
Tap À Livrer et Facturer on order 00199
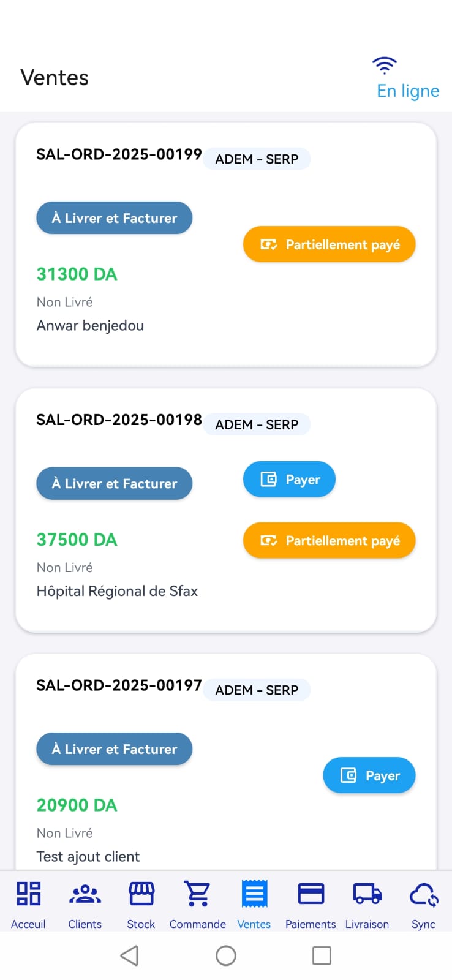pos(115,218)
